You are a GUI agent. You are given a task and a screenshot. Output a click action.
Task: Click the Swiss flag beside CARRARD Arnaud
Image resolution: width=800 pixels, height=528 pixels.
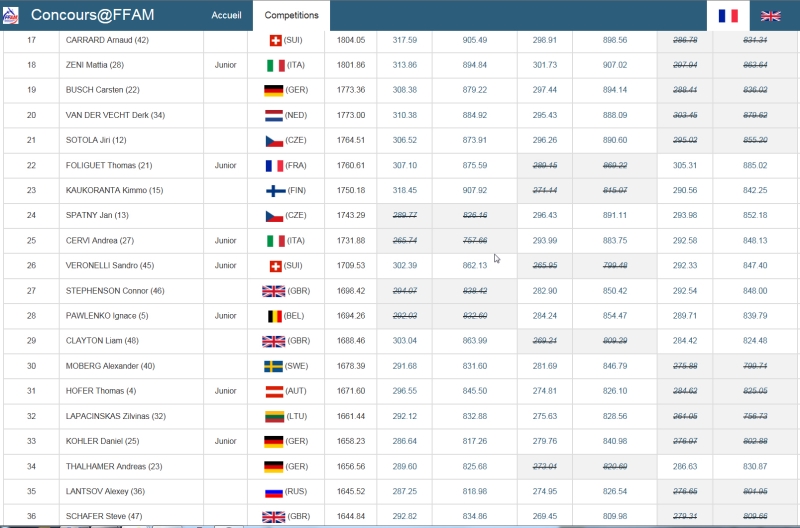275,40
